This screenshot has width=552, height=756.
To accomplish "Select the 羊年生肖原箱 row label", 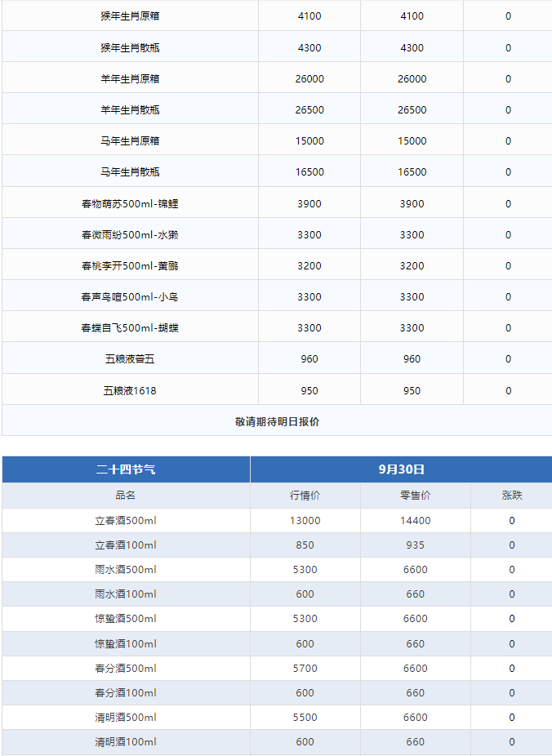I will click(x=130, y=79).
